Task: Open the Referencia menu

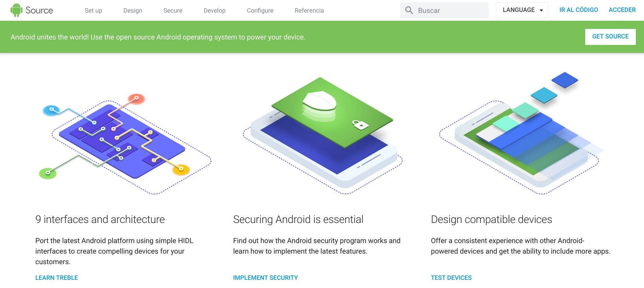Action: pyautogui.click(x=309, y=11)
